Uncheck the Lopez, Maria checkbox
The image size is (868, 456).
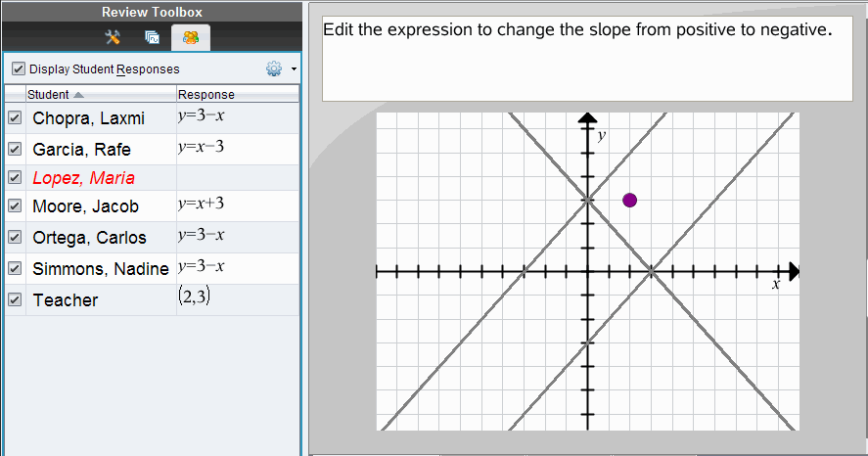tap(15, 178)
